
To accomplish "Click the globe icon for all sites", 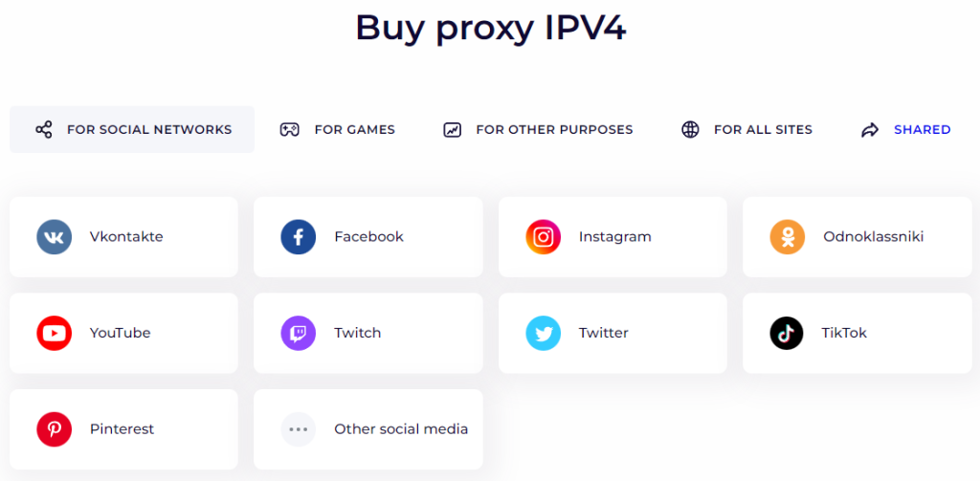I will pyautogui.click(x=690, y=130).
